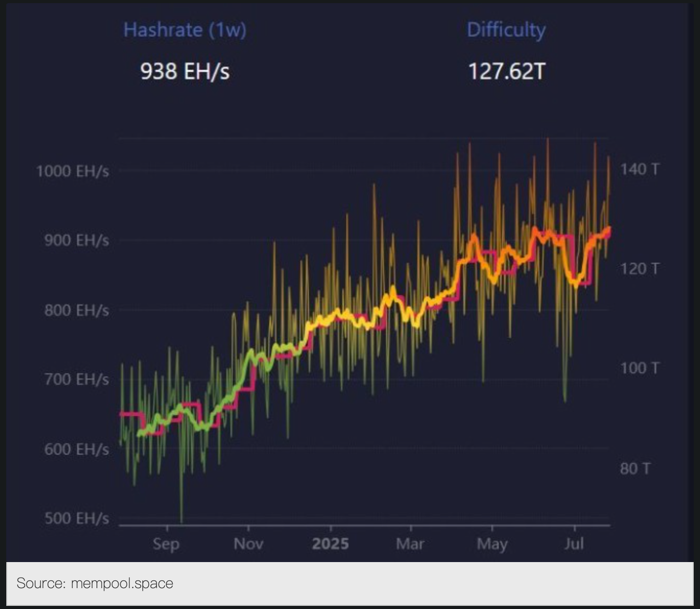
Task: Click the 100 T difficulty axis label
Action: [x=639, y=368]
